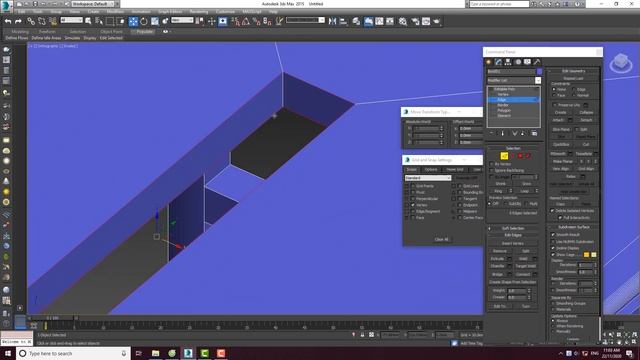
Task: Click Configure Modifier Sets icon
Action: click(534, 133)
